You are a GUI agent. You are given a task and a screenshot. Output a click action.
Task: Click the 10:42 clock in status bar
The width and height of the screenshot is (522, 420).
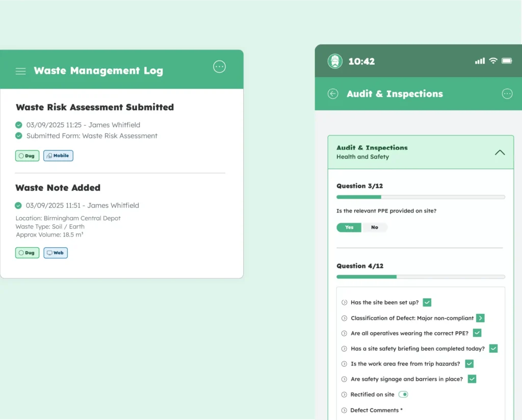(x=361, y=62)
